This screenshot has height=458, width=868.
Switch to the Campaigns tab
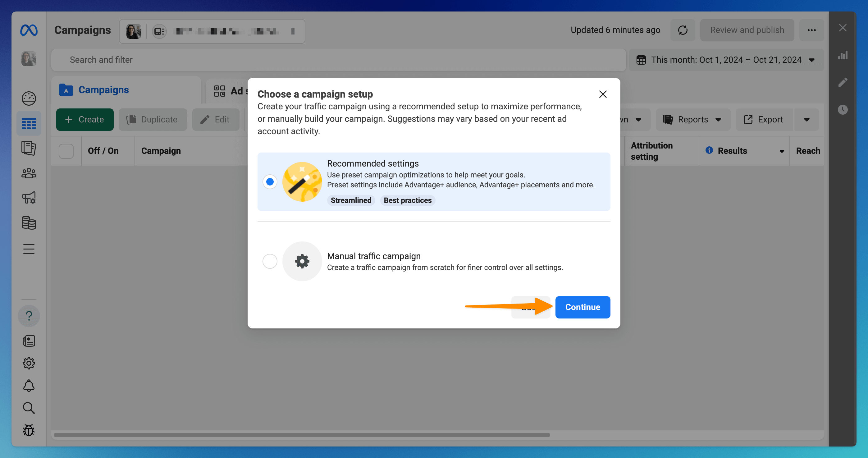(x=103, y=90)
